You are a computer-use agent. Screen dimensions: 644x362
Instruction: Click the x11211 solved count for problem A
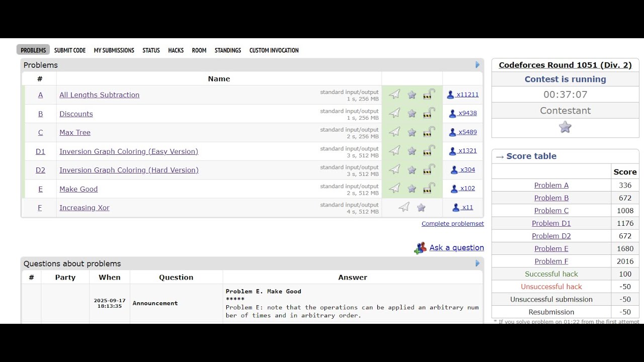467,95
